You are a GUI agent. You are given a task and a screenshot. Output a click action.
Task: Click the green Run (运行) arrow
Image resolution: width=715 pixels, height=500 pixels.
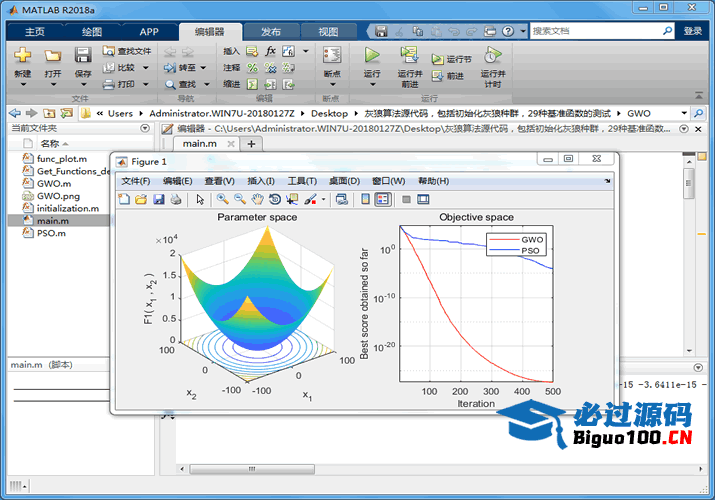click(x=372, y=55)
